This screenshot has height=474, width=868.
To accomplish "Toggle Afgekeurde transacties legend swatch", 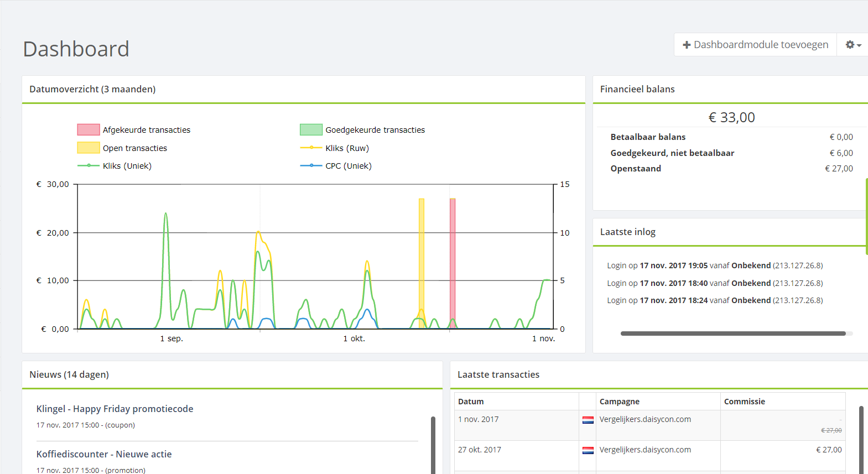I will 89,130.
